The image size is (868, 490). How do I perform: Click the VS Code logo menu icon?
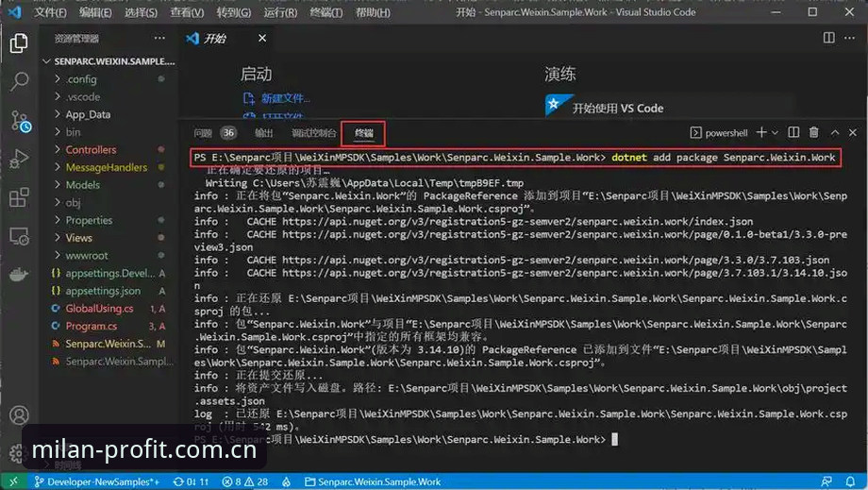coord(14,11)
